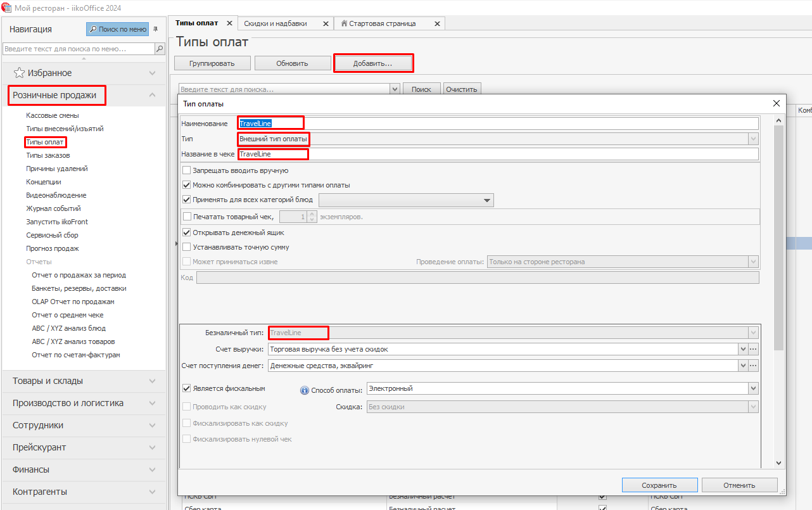The image size is (812, 510).
Task: Click the navigation menu search field
Action: 79,49
